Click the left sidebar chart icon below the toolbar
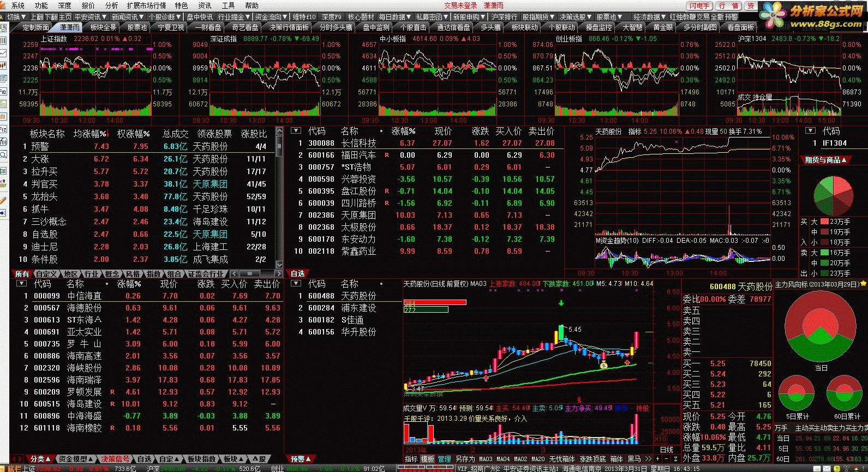 [x=4, y=54]
